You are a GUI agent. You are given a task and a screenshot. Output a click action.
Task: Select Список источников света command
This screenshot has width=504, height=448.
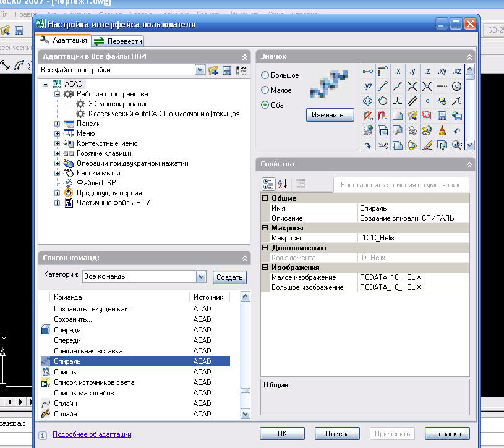coord(135,382)
